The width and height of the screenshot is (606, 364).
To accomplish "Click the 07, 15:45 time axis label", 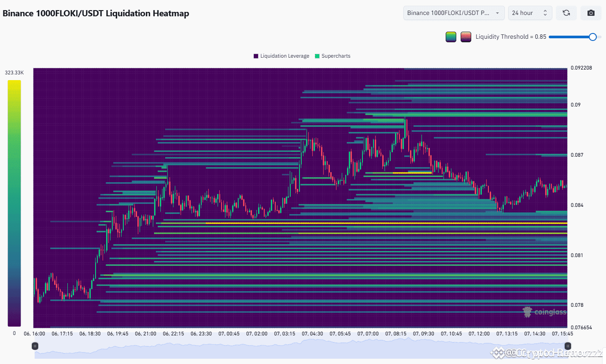I will point(562,334).
